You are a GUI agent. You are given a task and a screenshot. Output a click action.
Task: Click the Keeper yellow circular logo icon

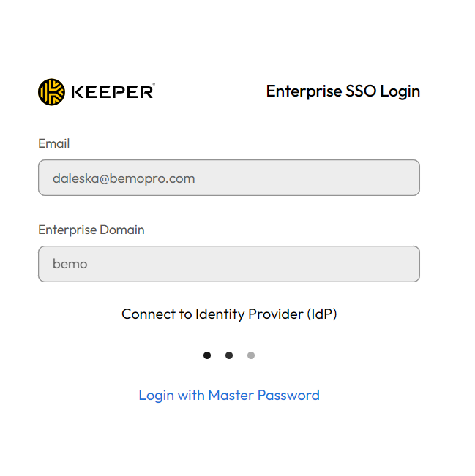coord(51,92)
